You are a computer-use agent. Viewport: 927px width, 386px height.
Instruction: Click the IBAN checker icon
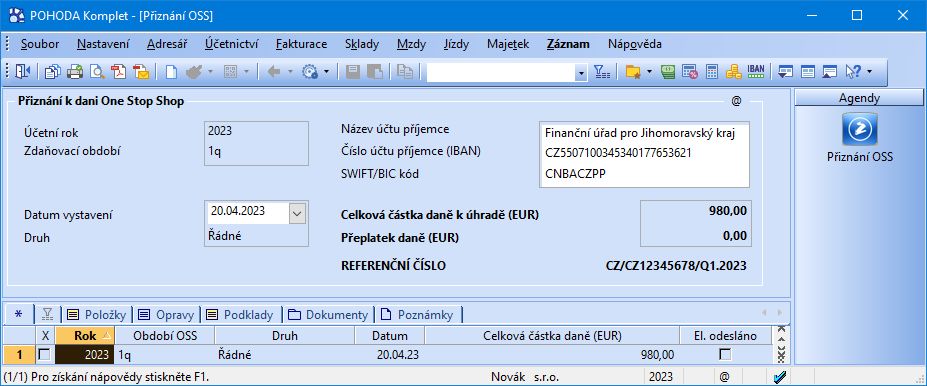click(x=756, y=72)
